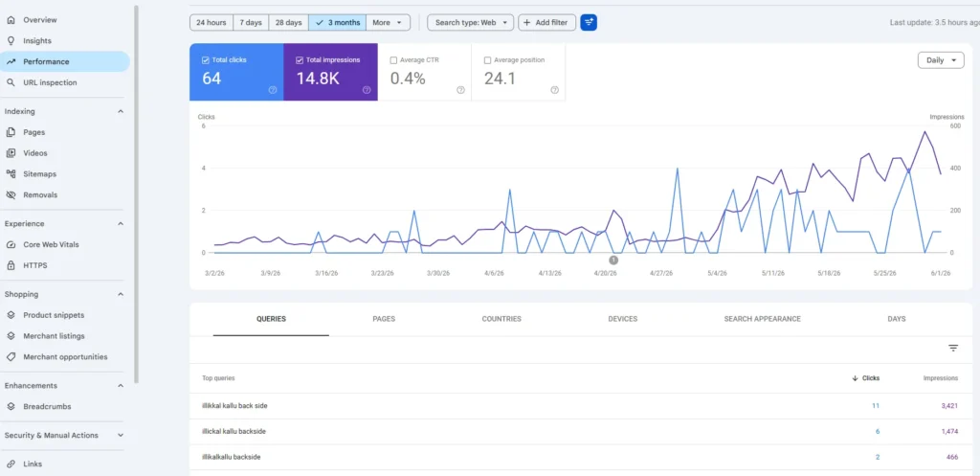Switch to the SEARCH APPEARANCE tab
The width and height of the screenshot is (980, 476).
(x=763, y=319)
